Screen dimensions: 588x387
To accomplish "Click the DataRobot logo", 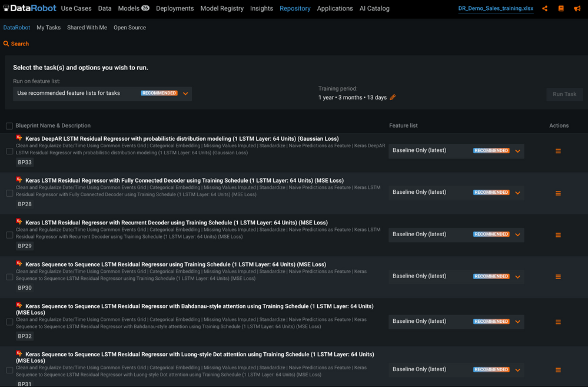I will coord(29,8).
